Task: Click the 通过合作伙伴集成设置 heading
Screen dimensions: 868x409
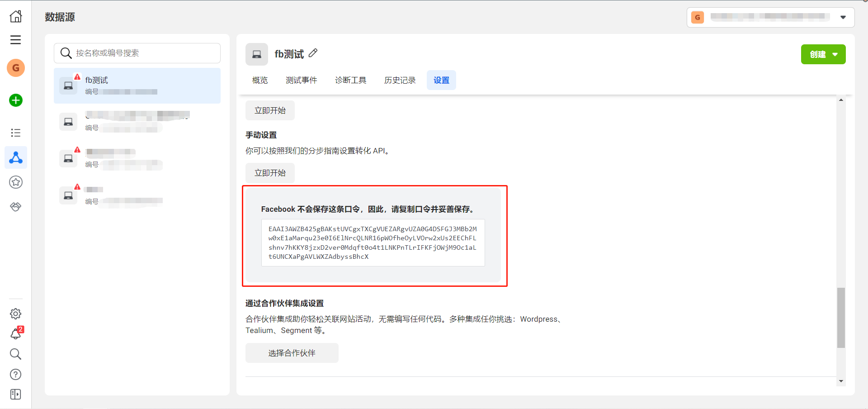Action: 284,303
